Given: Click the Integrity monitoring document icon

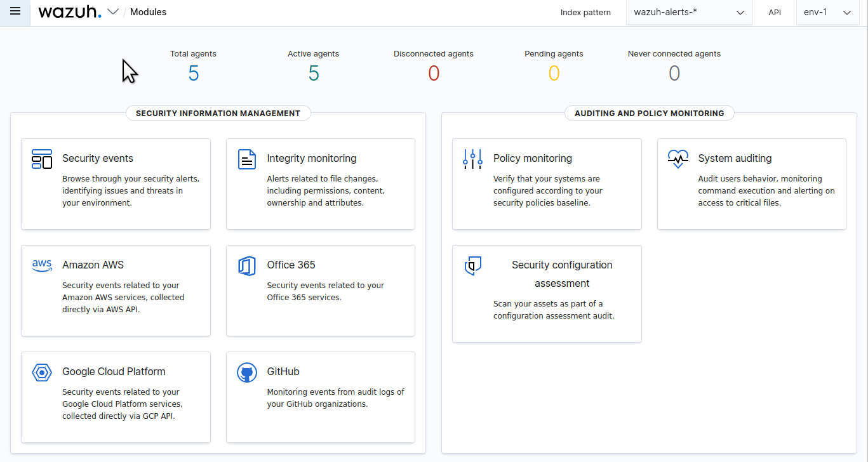Looking at the screenshot, I should [x=246, y=159].
